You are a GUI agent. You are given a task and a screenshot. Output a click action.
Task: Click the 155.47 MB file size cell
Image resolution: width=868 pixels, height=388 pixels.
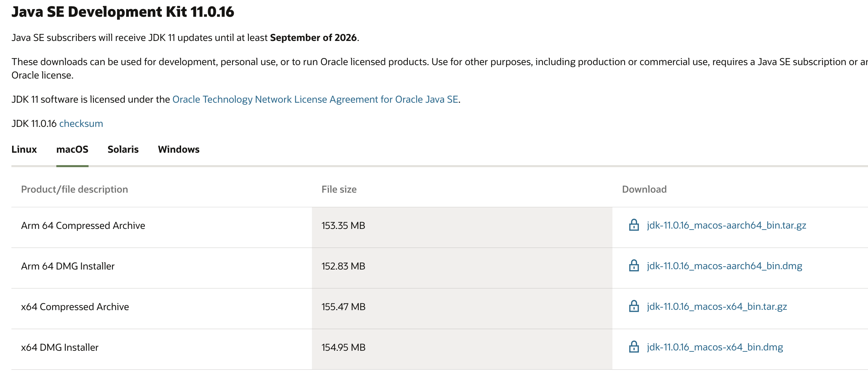click(x=462, y=309)
